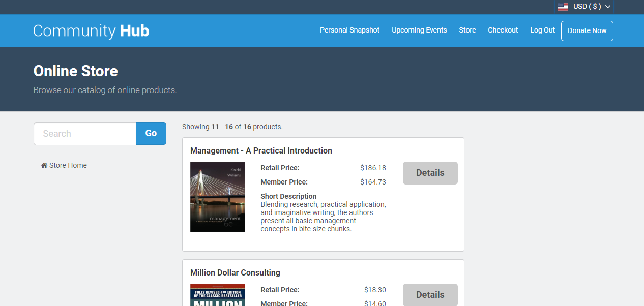Click the Go search button
Viewport: 644px width, 306px height.
(x=151, y=134)
